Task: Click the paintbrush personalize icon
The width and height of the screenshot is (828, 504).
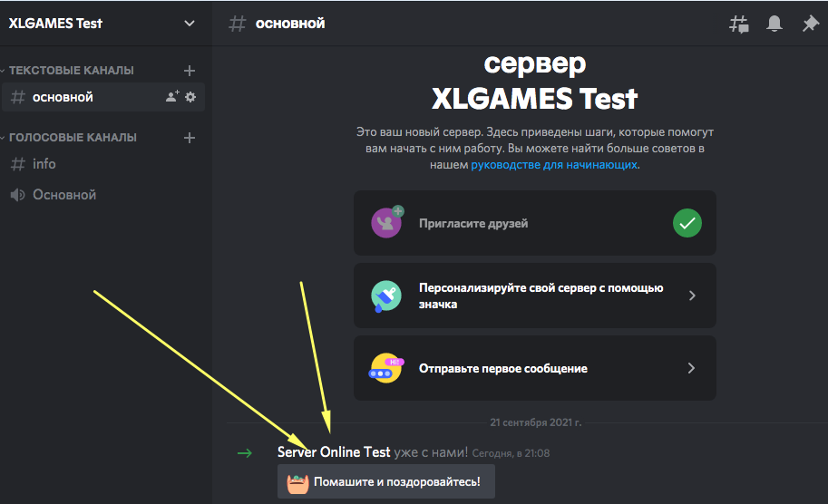Action: 386,296
